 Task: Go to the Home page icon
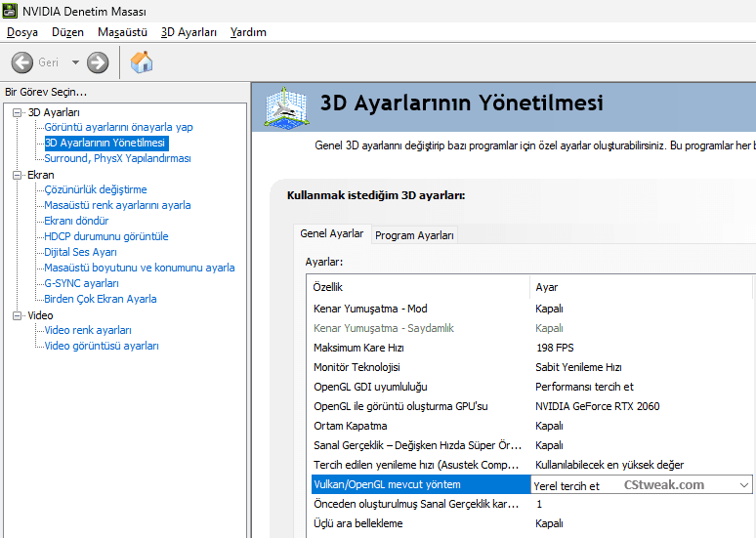pyautogui.click(x=142, y=62)
